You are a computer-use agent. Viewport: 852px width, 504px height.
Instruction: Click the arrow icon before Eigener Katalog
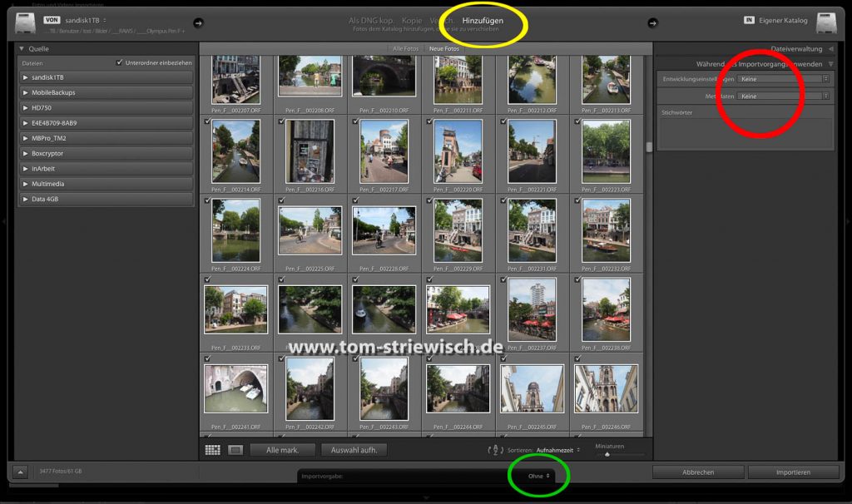click(x=652, y=22)
